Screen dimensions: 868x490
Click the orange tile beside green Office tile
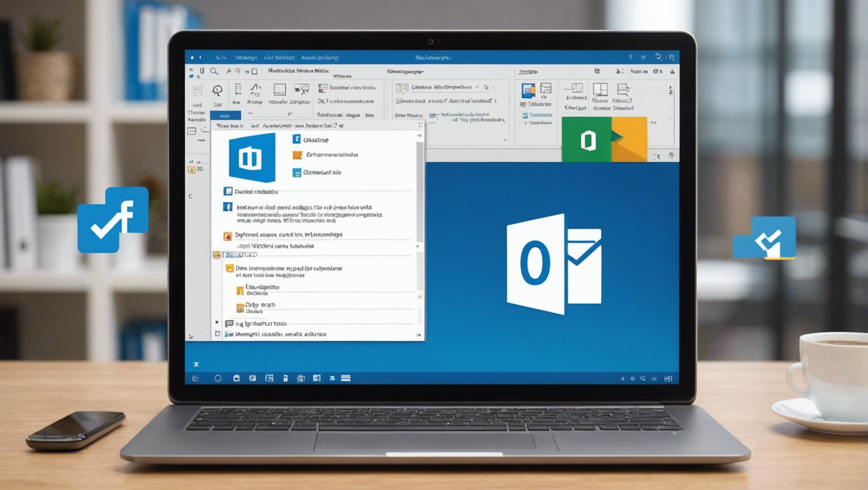(x=629, y=140)
